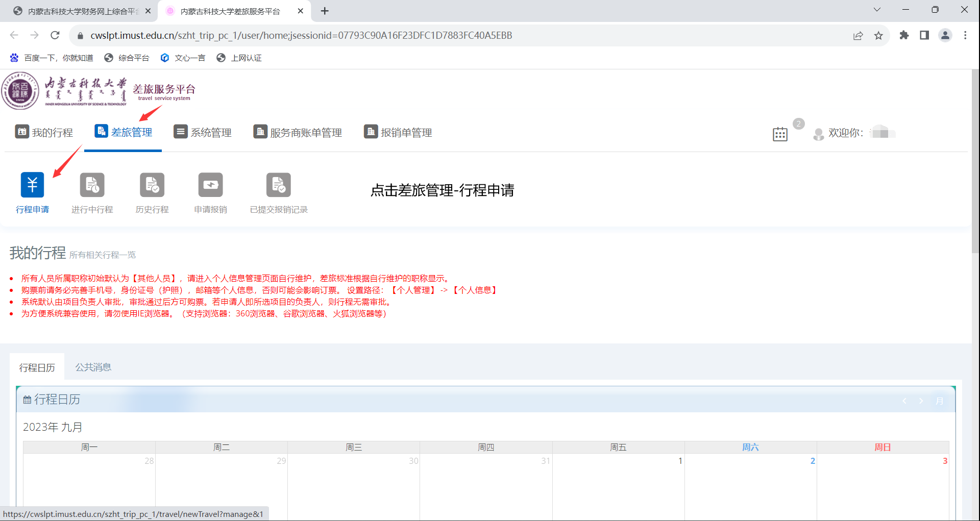Click the address bar URL
The image size is (980, 521).
coord(301,36)
